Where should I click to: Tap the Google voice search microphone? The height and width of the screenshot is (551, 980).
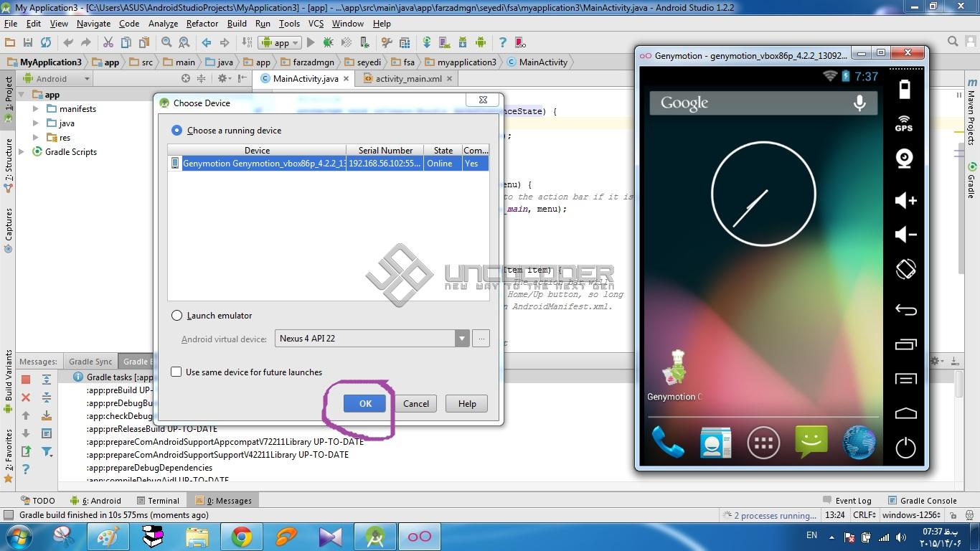click(x=859, y=103)
